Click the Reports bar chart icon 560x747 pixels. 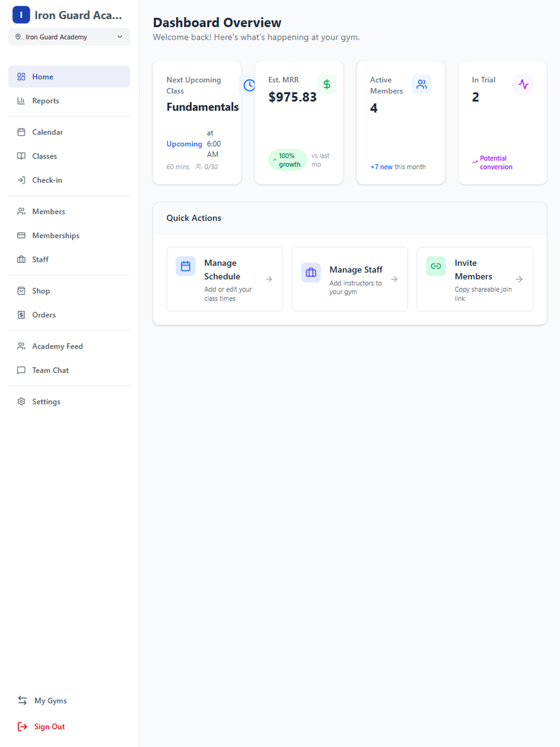click(21, 101)
